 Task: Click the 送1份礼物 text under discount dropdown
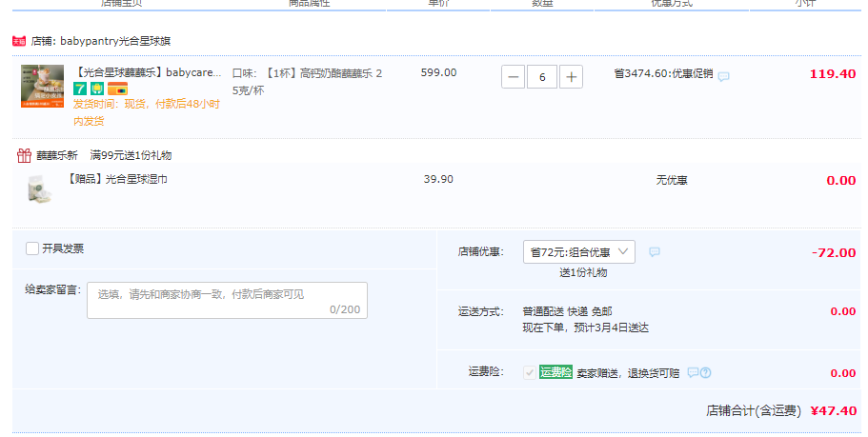(583, 272)
